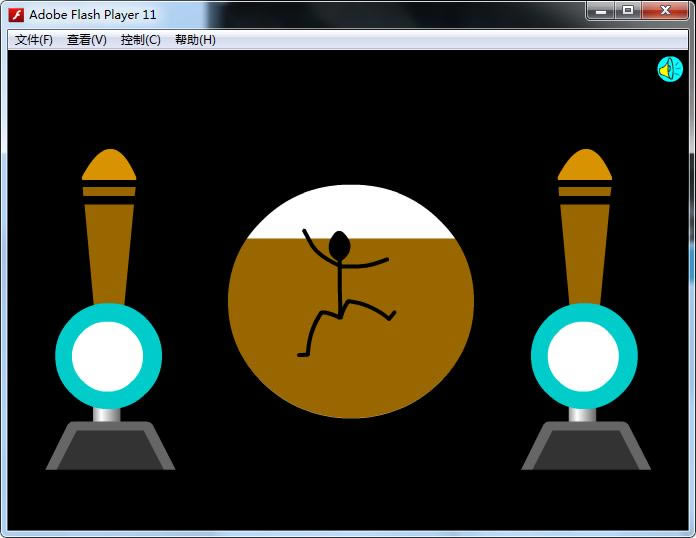696x538 pixels.
Task: Click the right spotlight's orange dome cap
Action: tap(585, 165)
